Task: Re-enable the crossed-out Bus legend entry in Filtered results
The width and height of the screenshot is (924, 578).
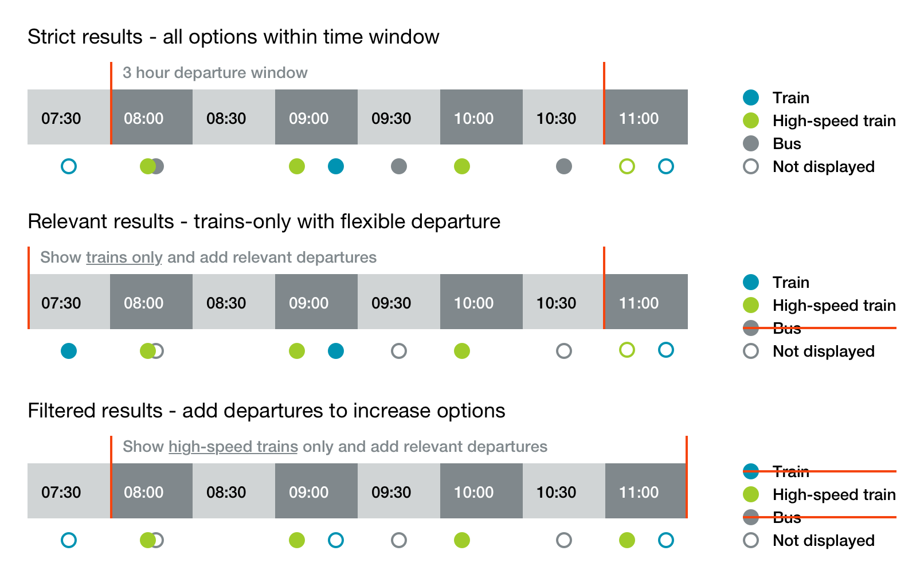Action: coord(786,518)
